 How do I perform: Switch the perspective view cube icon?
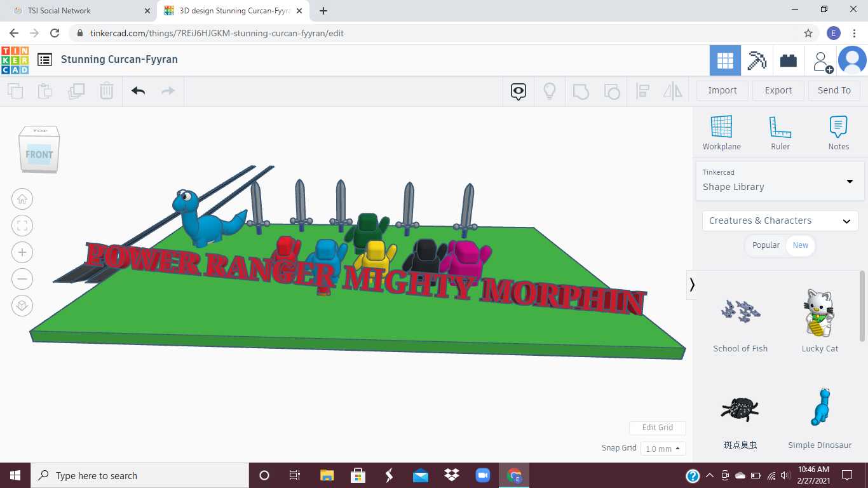click(22, 306)
